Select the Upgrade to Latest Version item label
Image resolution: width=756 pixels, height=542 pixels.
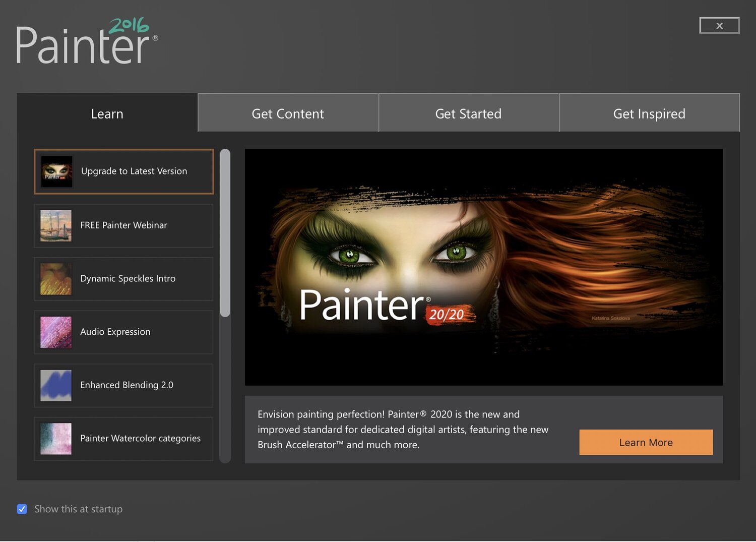134,171
